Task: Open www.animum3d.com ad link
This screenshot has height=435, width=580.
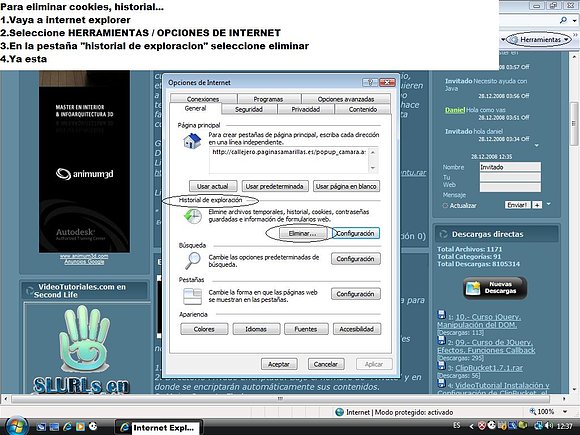Action: 84,256
